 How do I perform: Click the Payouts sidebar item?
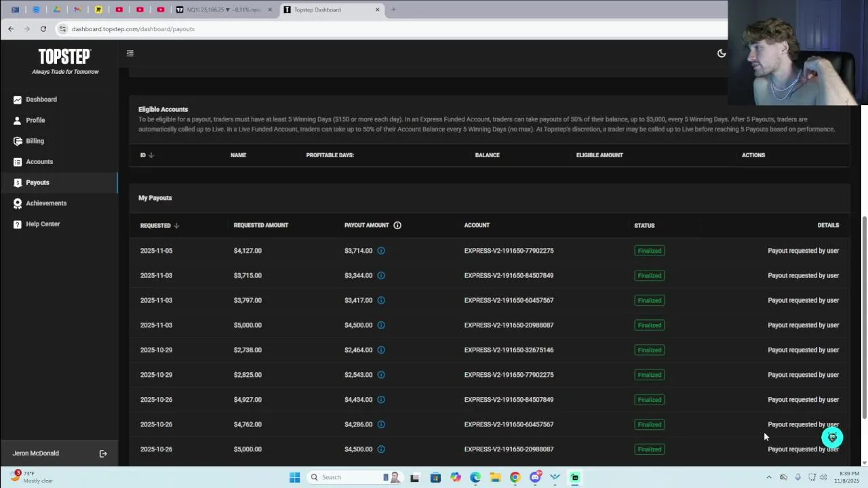[x=59, y=182]
